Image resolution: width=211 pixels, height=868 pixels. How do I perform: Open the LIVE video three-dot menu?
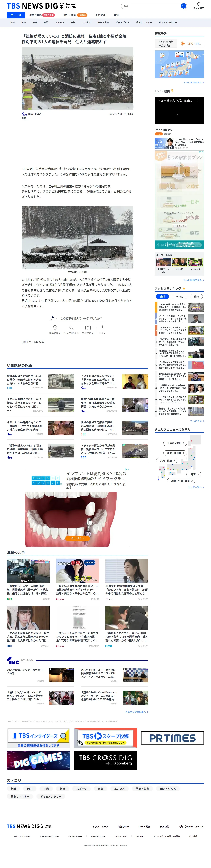[x=198, y=100]
